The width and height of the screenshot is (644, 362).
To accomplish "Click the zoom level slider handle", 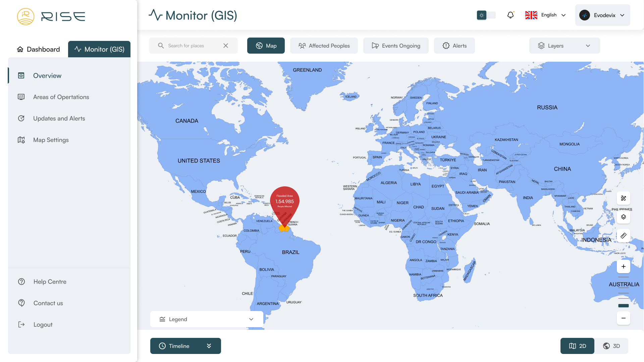I will pyautogui.click(x=623, y=305).
